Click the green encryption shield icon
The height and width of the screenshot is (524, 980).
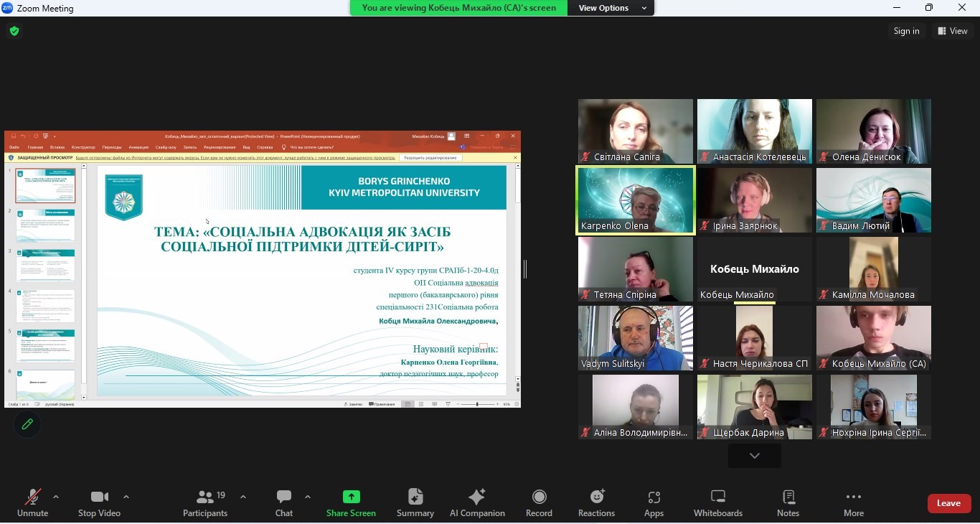click(x=14, y=31)
